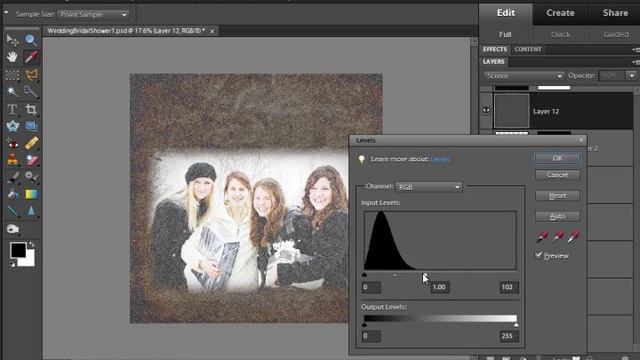Select the Zoom tool

(31, 40)
